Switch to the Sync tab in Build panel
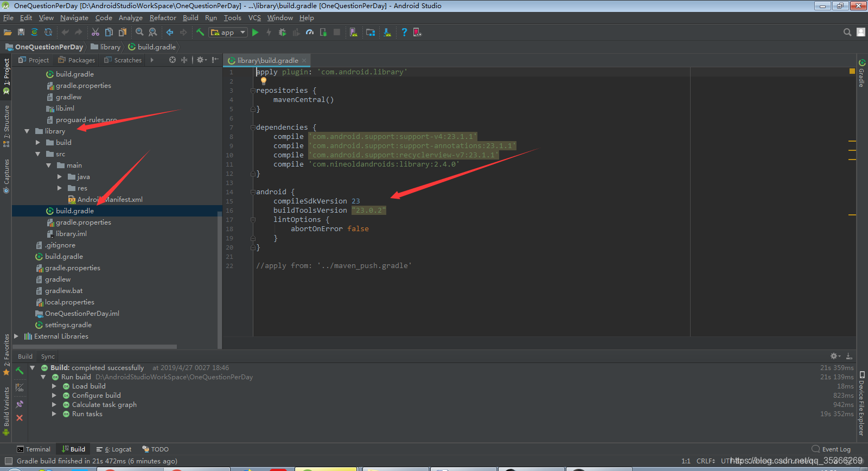 point(48,357)
